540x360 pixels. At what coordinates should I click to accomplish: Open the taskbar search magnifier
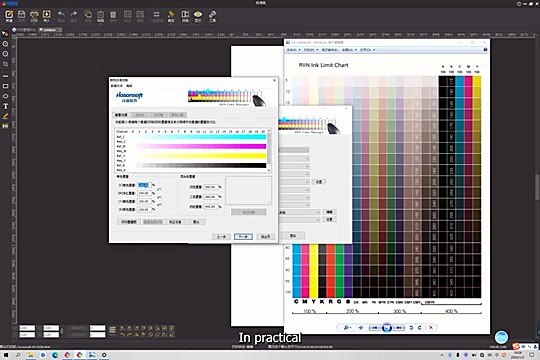click(18, 355)
